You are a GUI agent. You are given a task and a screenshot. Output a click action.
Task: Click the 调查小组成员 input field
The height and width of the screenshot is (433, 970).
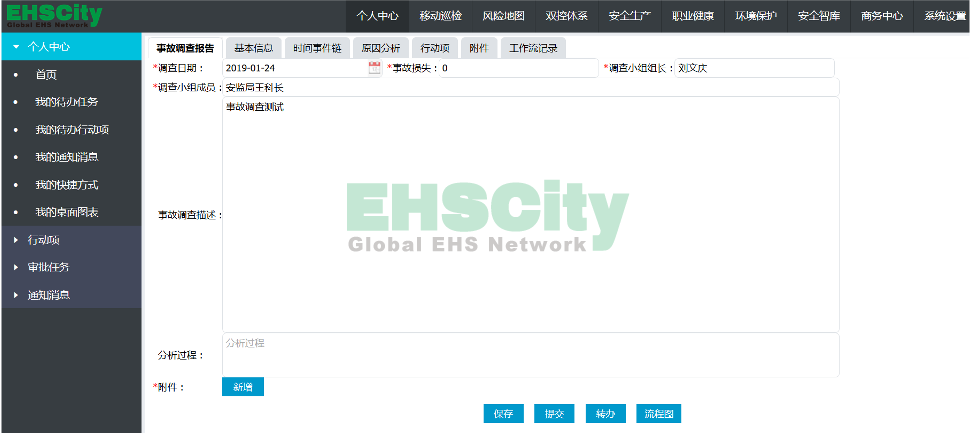[x=530, y=87]
